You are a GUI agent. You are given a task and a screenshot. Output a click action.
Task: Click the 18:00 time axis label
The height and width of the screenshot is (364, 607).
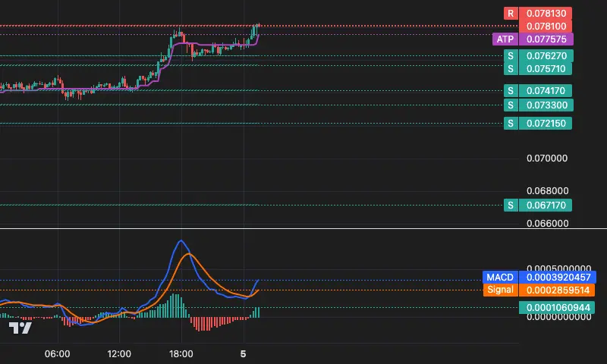pos(181,354)
